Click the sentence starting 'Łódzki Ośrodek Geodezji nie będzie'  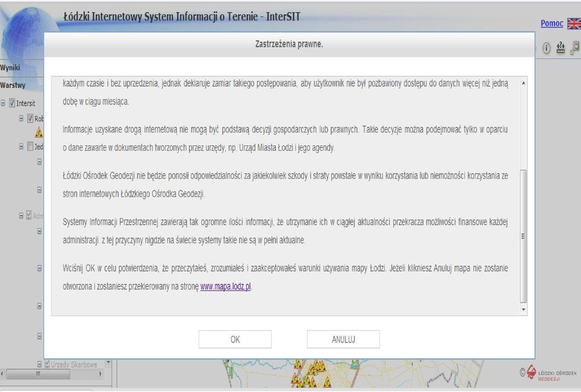(285, 185)
